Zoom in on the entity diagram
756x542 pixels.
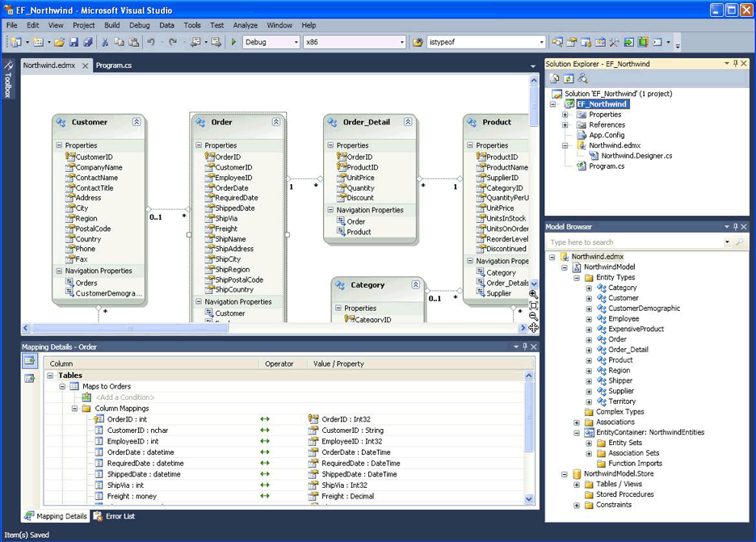click(533, 294)
